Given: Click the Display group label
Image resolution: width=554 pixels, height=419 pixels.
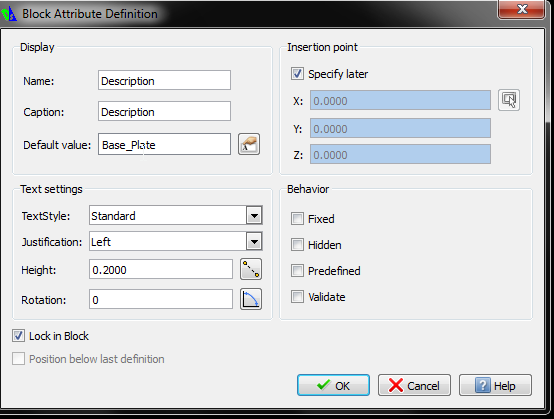Looking at the screenshot, I should click(x=37, y=47).
